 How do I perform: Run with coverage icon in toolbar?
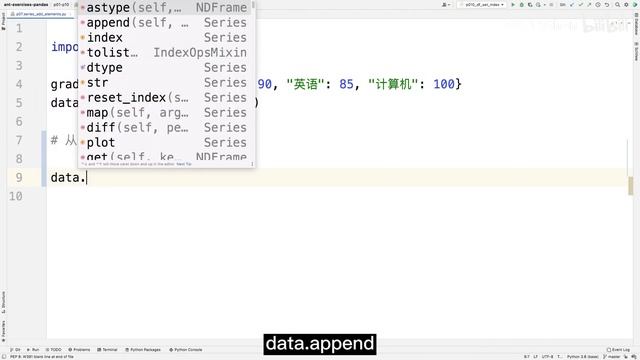pos(530,4)
